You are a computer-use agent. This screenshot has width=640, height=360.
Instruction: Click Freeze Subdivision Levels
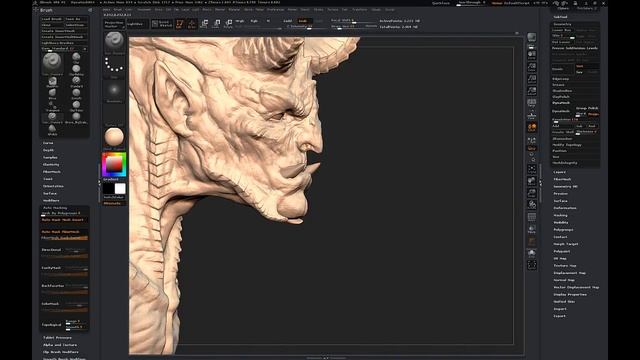point(575,48)
